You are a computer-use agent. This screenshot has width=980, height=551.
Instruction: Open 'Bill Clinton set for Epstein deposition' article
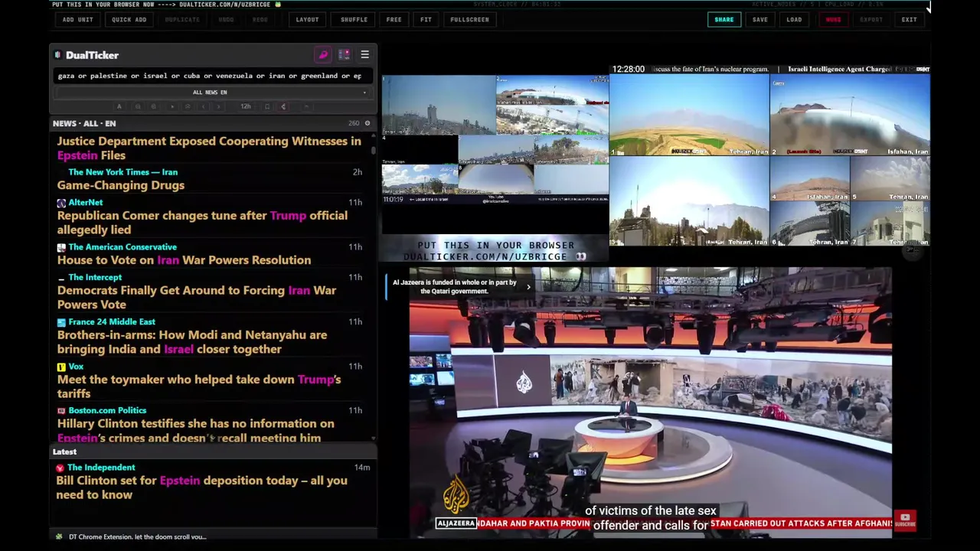pyautogui.click(x=201, y=487)
